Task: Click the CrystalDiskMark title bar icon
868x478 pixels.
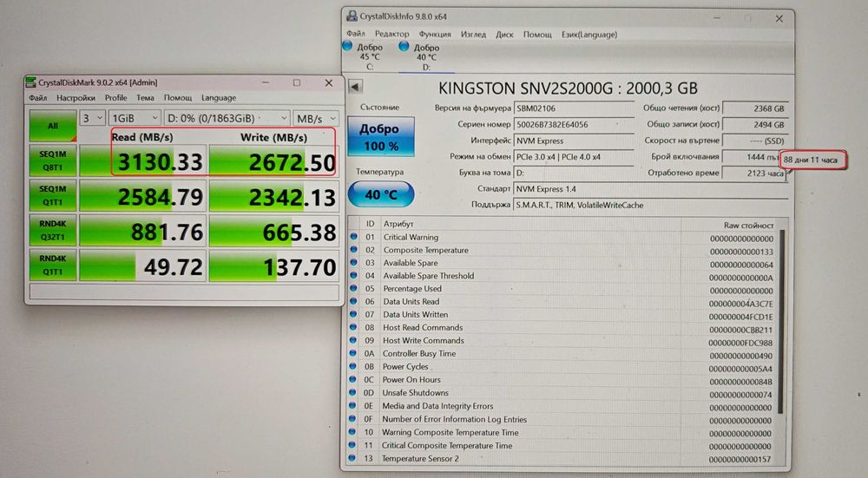Action: click(x=31, y=82)
